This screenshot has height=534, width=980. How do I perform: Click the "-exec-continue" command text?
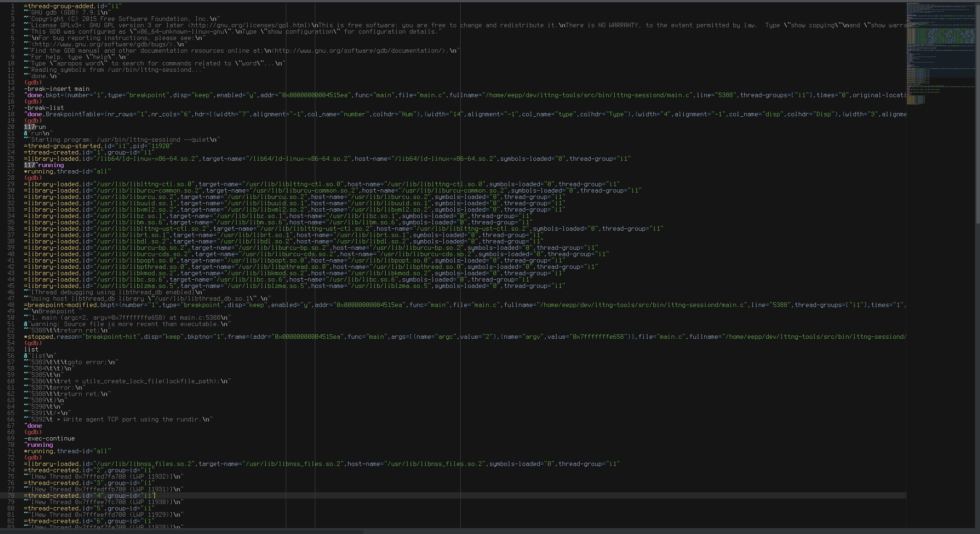[x=50, y=439]
